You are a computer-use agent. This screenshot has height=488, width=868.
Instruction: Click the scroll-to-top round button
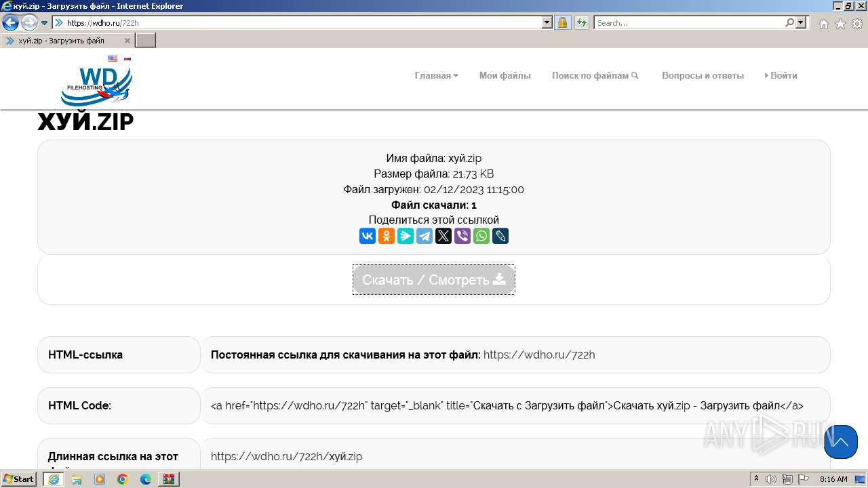[841, 442]
